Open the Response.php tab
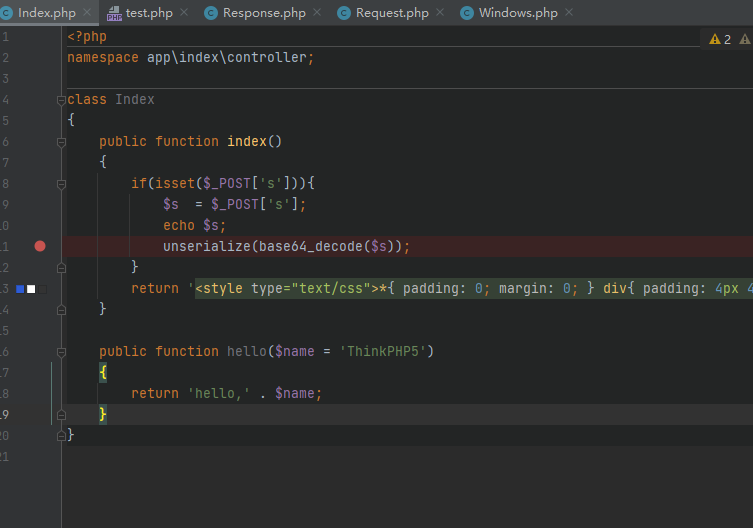This screenshot has width=753, height=528. click(x=264, y=13)
